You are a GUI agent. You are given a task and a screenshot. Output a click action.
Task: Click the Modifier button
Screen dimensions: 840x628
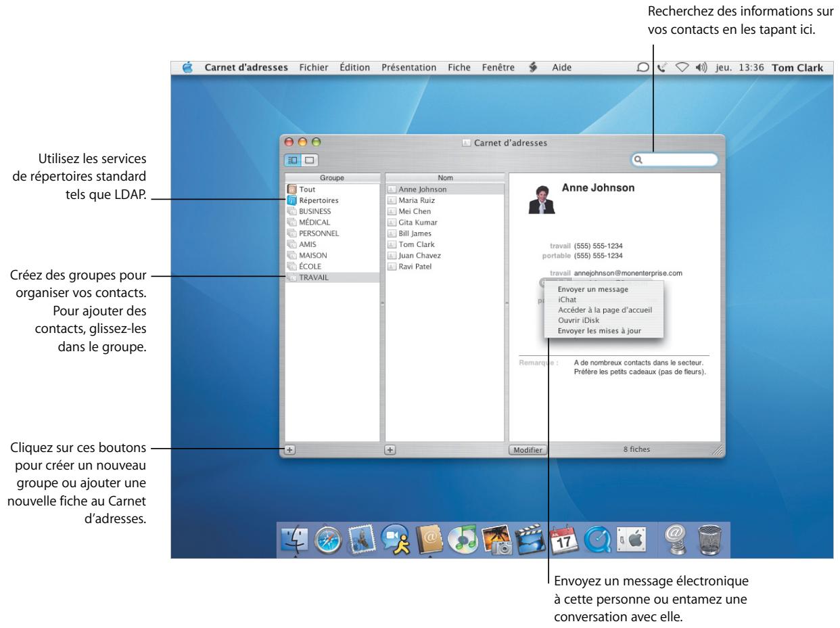click(x=528, y=449)
